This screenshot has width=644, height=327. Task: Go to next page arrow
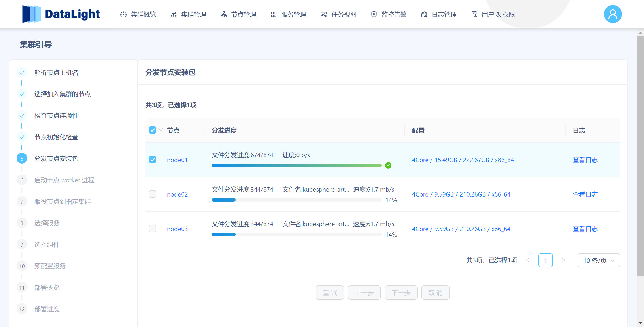(x=563, y=261)
